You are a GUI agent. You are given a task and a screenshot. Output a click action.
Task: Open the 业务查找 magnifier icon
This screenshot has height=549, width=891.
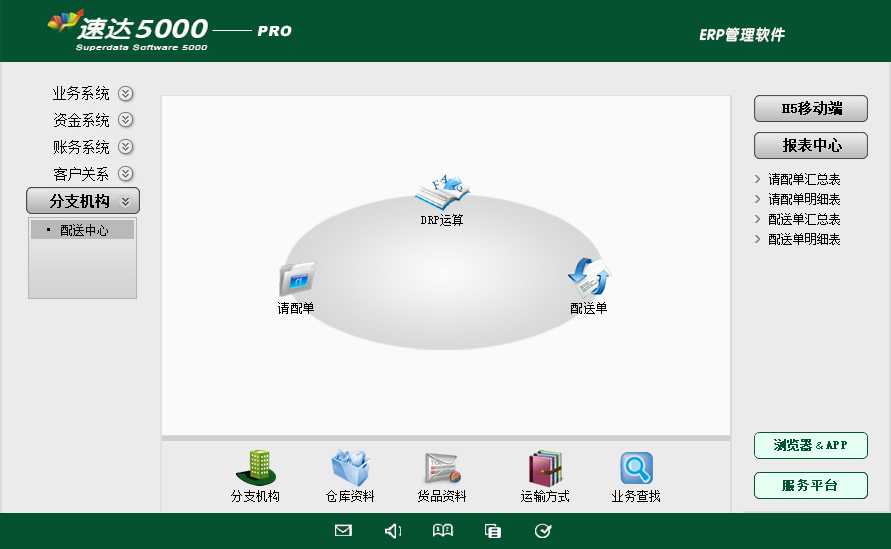tap(636, 468)
